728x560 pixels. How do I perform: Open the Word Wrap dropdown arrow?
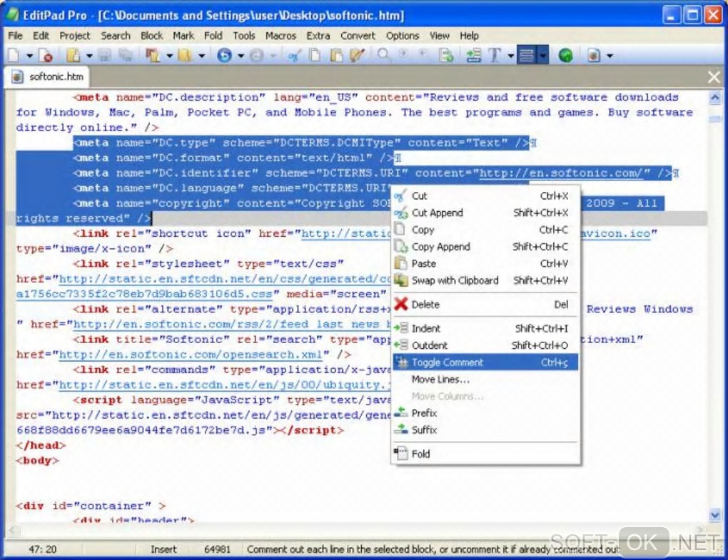pyautogui.click(x=542, y=55)
